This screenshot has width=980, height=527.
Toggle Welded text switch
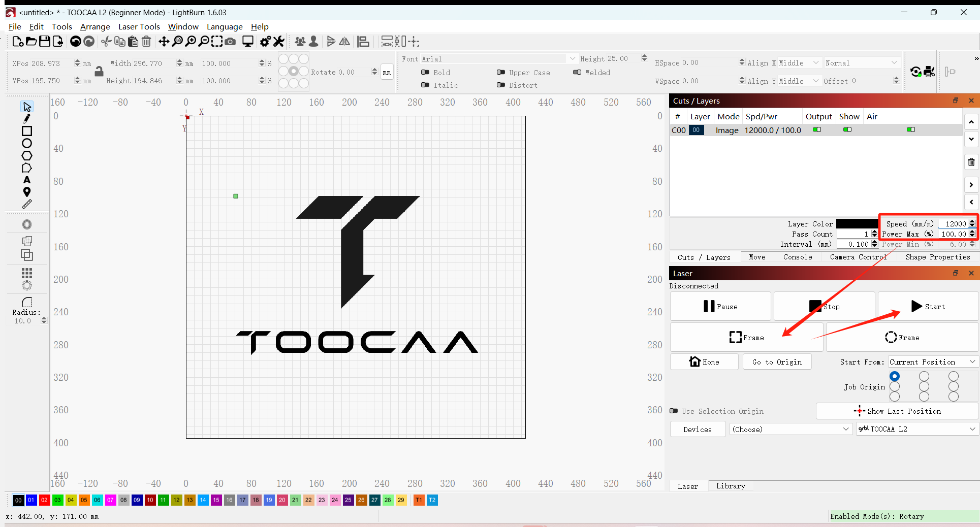point(577,72)
